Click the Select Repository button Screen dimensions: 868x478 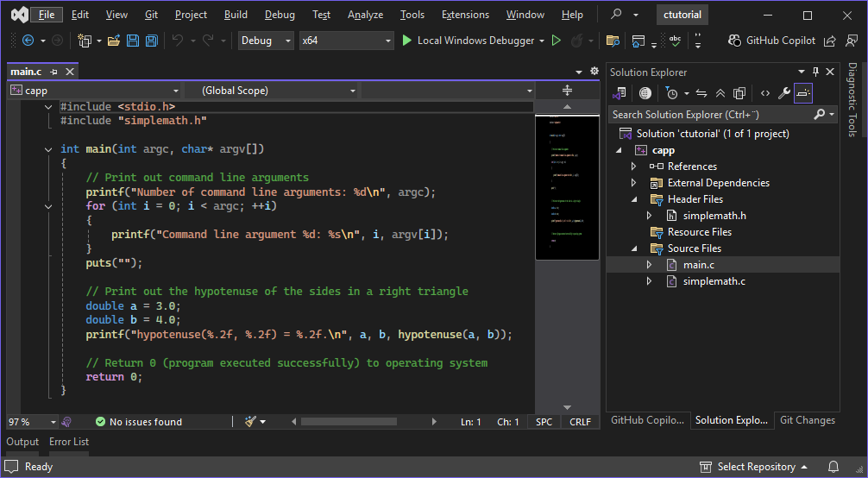pos(753,467)
